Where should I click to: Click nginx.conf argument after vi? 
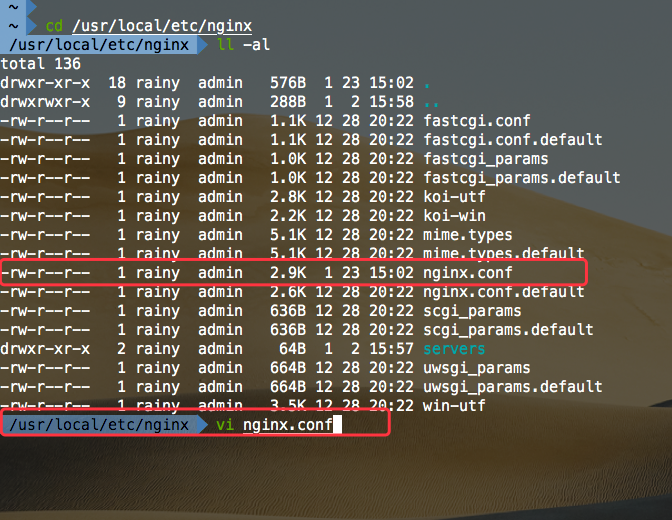click(288, 425)
